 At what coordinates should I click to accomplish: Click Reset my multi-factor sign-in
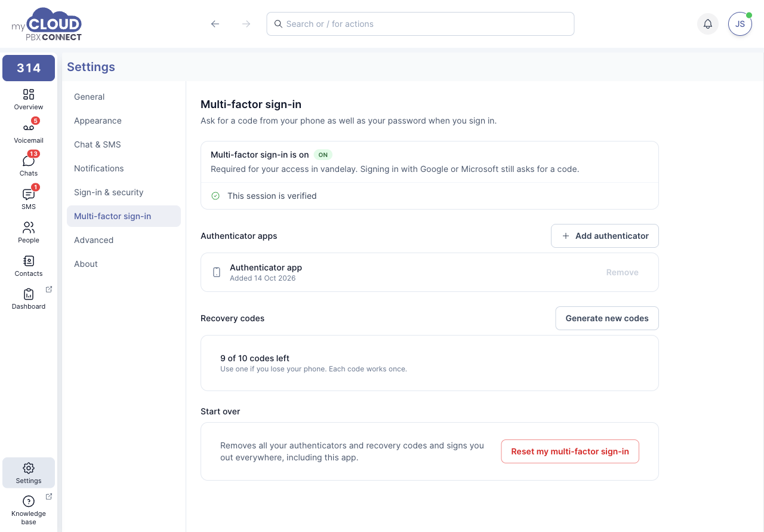coord(570,451)
